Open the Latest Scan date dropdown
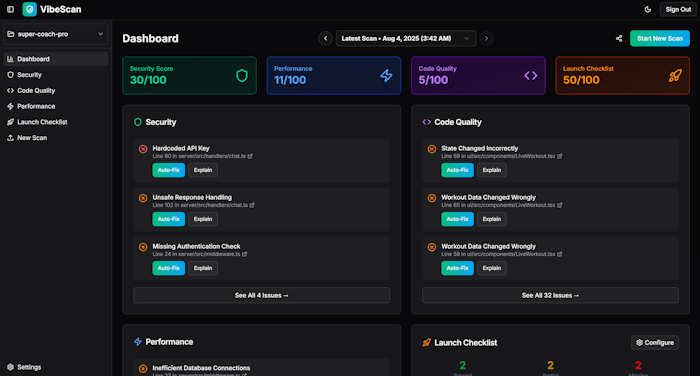Image resolution: width=700 pixels, height=376 pixels. (406, 38)
